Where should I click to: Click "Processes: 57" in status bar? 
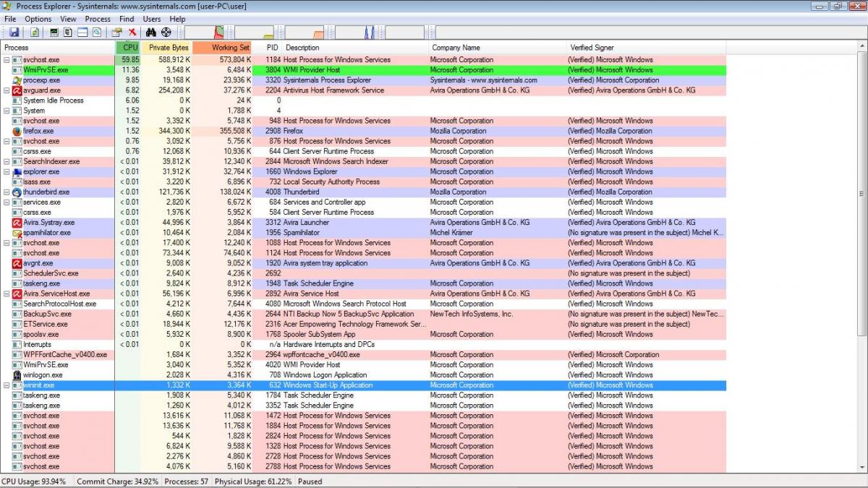pos(186,481)
